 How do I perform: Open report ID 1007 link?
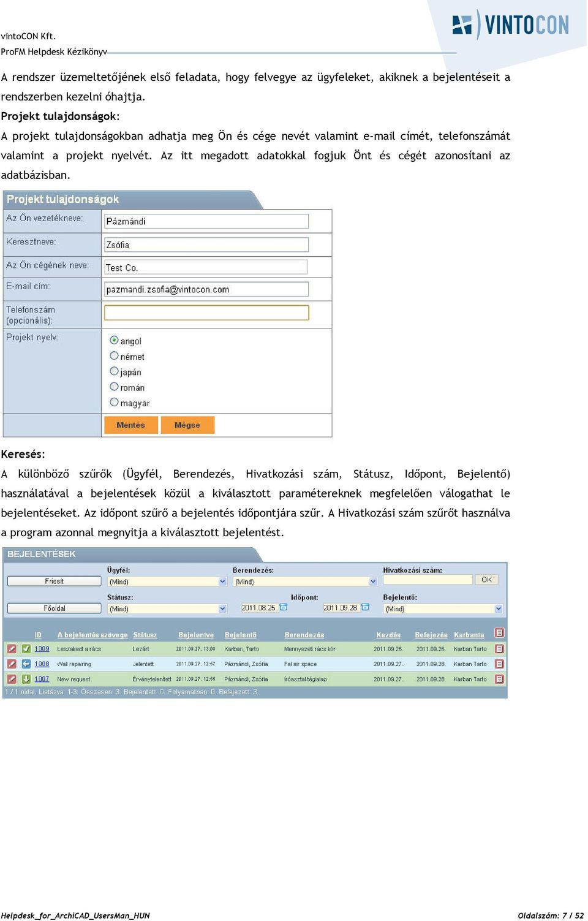[42, 679]
